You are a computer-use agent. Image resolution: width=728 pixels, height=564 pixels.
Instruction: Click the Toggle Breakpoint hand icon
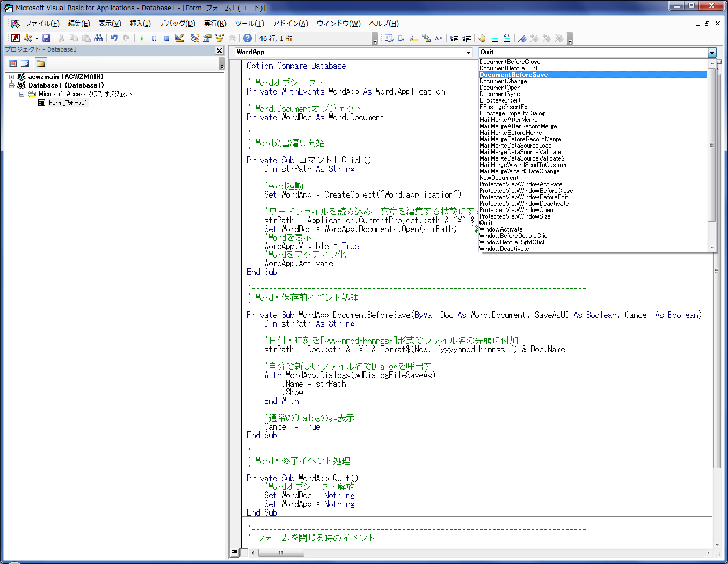[x=482, y=38]
